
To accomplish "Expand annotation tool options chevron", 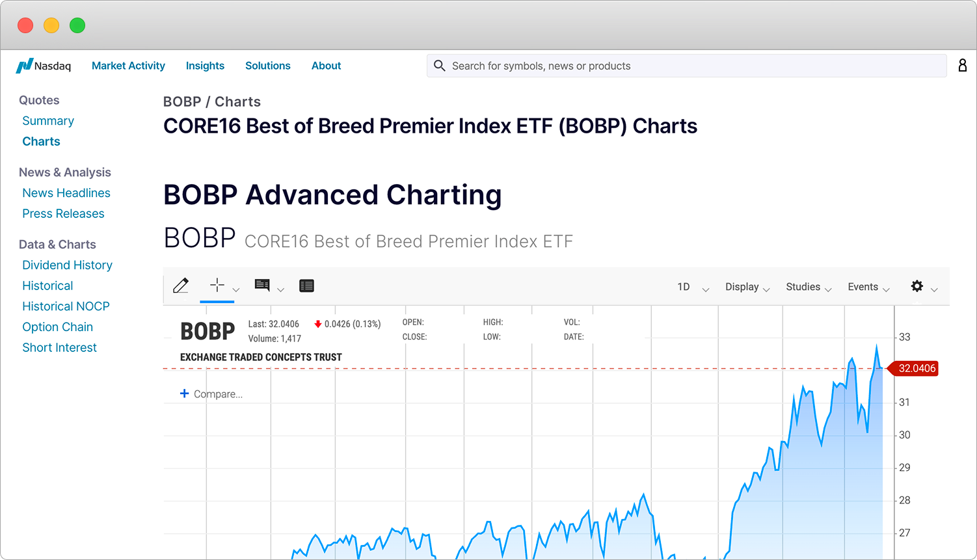I will (x=281, y=290).
